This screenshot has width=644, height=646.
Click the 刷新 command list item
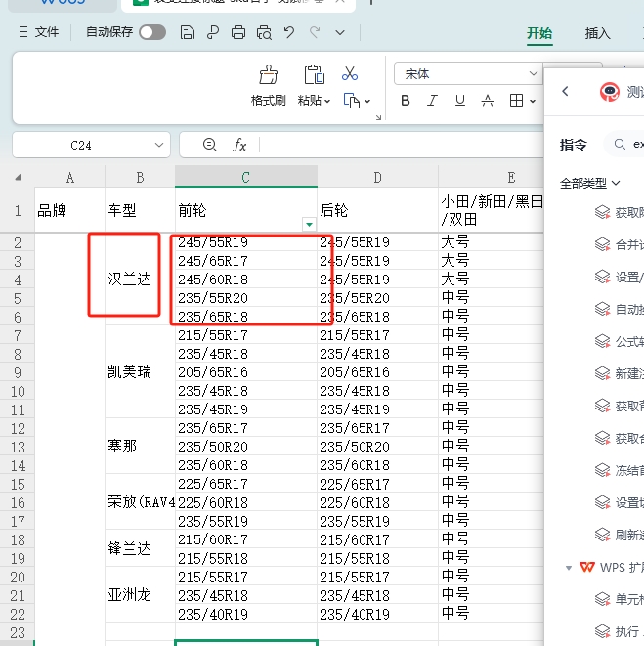[x=619, y=535]
